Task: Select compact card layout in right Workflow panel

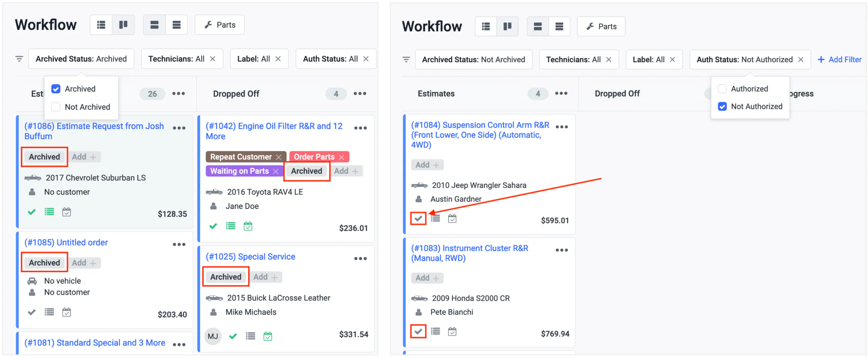Action: click(x=559, y=26)
